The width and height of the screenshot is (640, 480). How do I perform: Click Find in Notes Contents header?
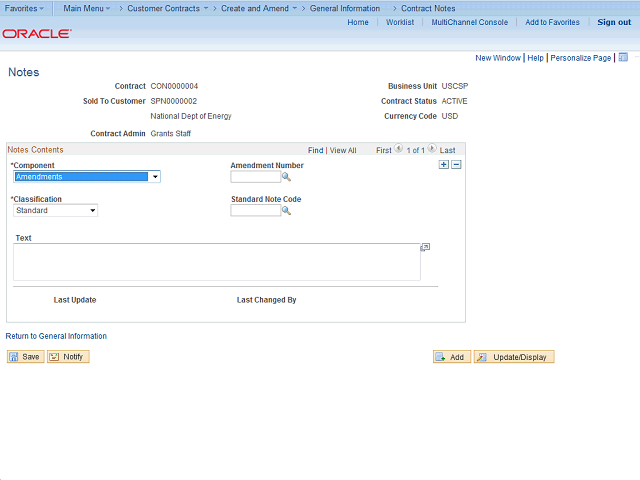316,150
